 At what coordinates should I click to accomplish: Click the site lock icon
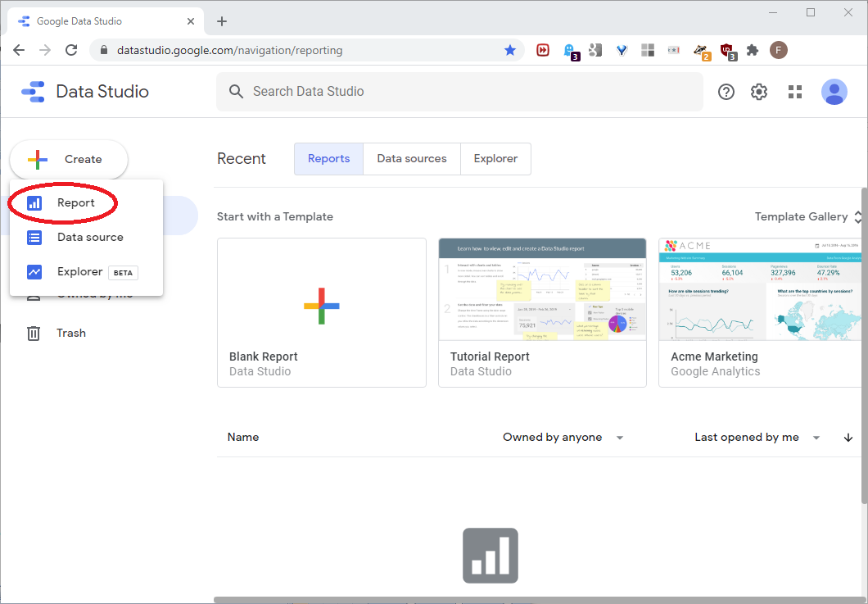[x=103, y=51]
